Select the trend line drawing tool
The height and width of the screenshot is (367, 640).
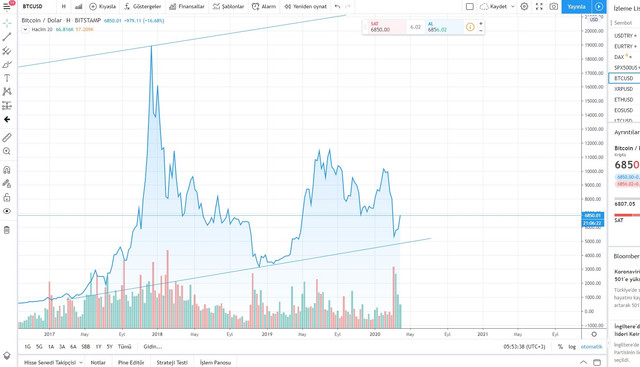point(7,37)
